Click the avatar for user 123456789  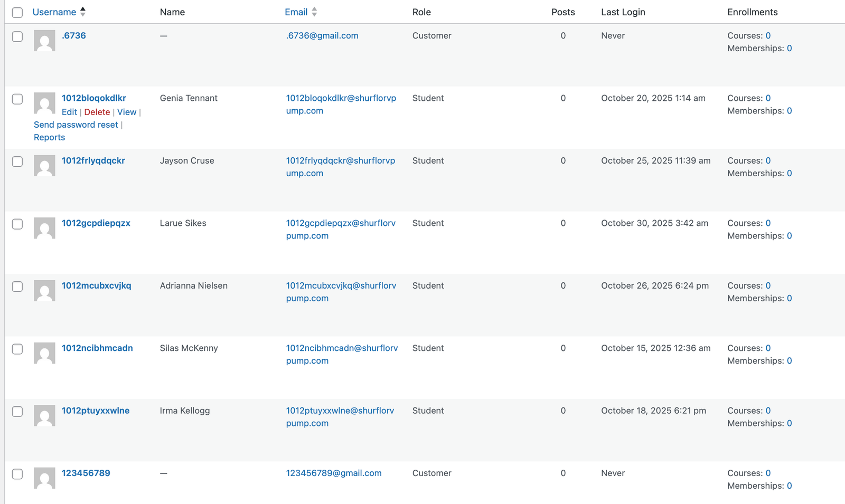[44, 478]
